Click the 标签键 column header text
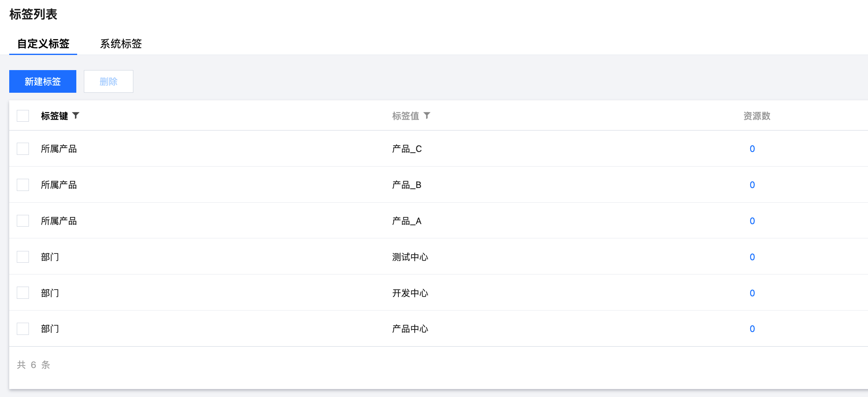868x397 pixels. tap(54, 116)
